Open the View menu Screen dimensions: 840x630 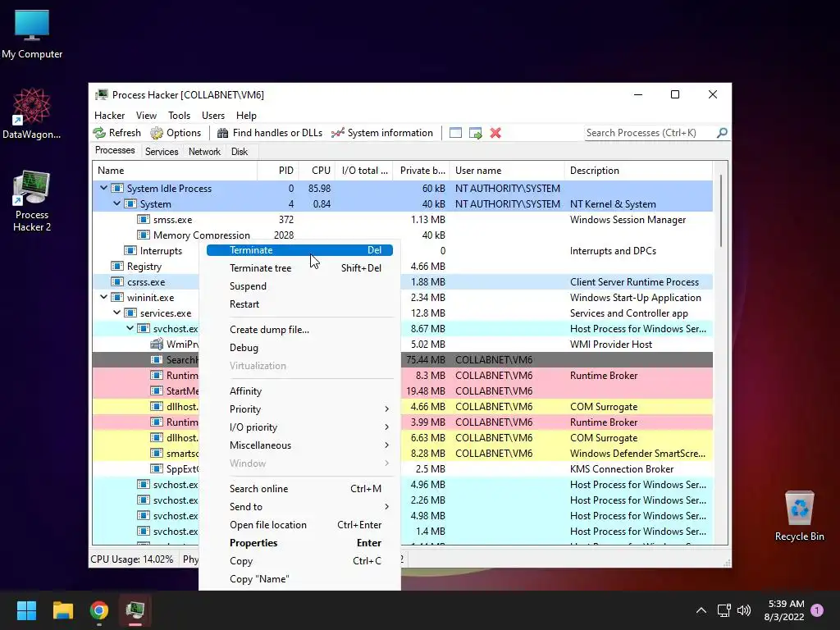point(146,115)
